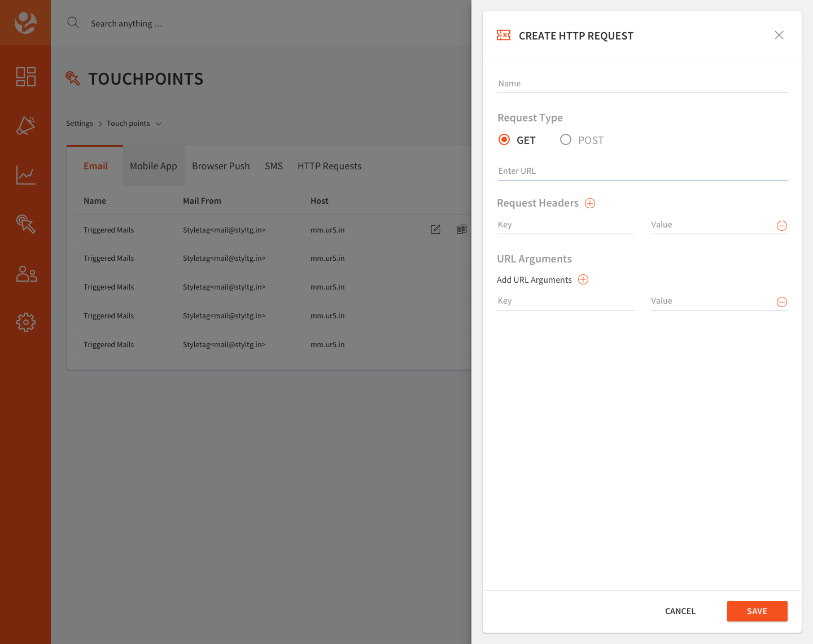This screenshot has width=813, height=644.
Task: Open the Dashboard panel from the sidebar
Action: click(25, 77)
